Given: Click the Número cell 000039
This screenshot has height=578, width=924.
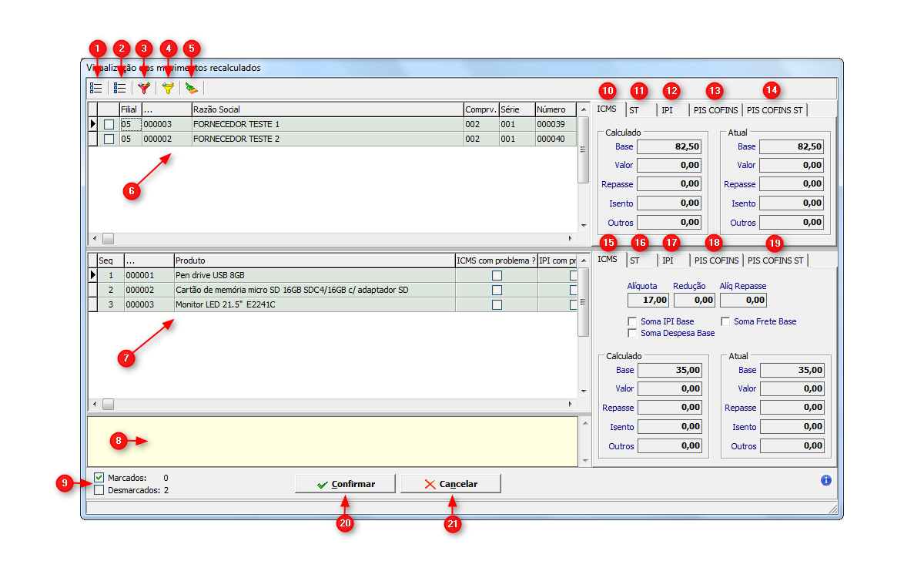Looking at the screenshot, I should pyautogui.click(x=555, y=124).
